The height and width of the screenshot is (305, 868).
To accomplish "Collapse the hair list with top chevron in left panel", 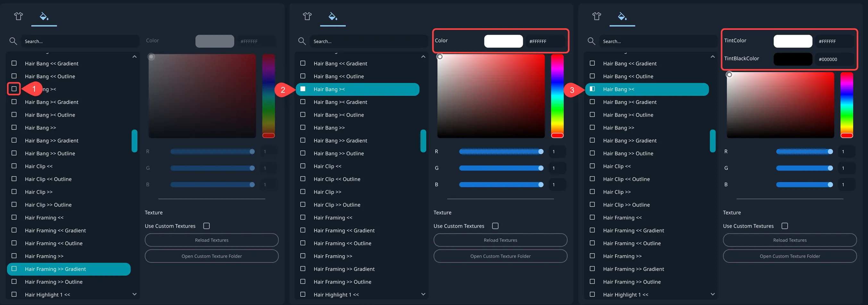I will click(134, 57).
